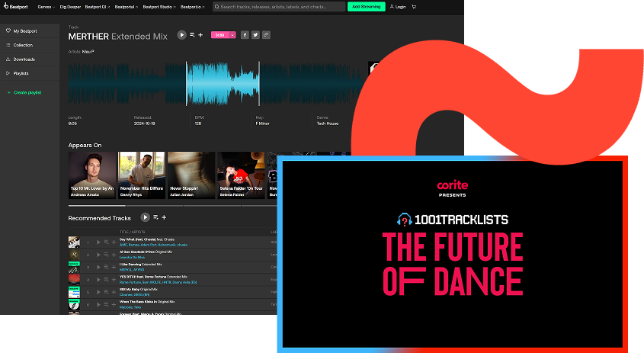Screen dimensions: 644x353
Task: Play Still My Baby Original Mix
Action: pos(98,292)
